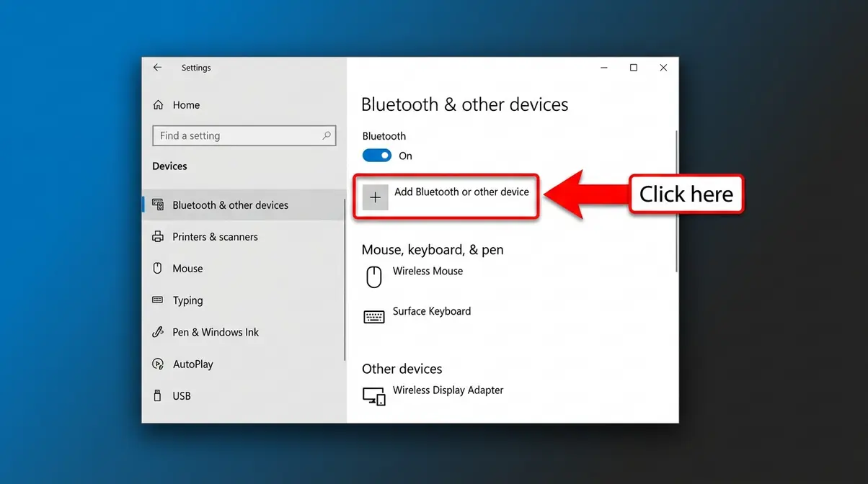Click the Surface Keyboard device icon
The width and height of the screenshot is (868, 484).
point(374,317)
